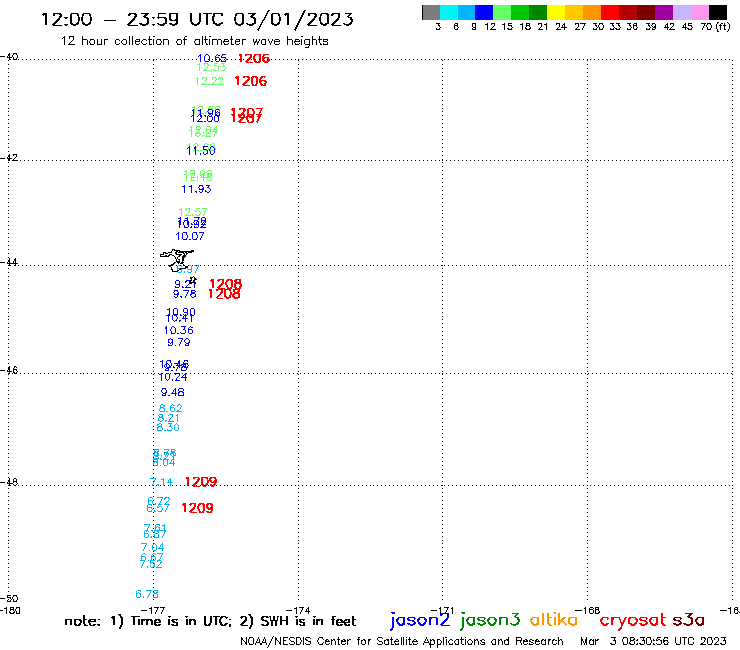Click the light blue wave height value 7.14
The image size is (740, 650).
161,482
